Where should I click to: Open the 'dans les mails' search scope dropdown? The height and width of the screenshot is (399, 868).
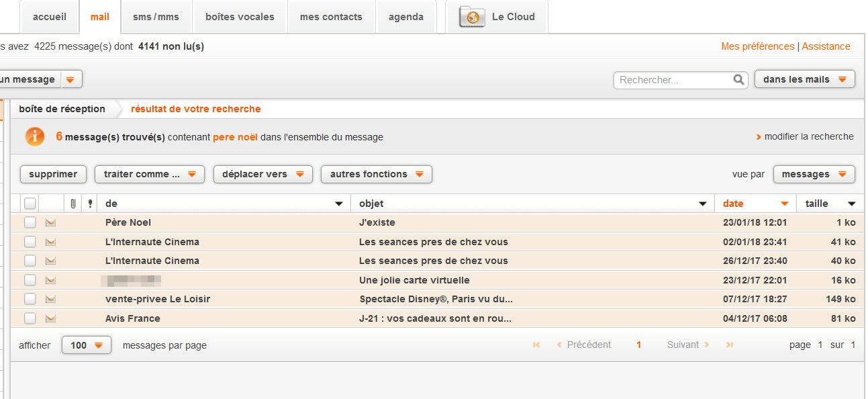[x=805, y=79]
